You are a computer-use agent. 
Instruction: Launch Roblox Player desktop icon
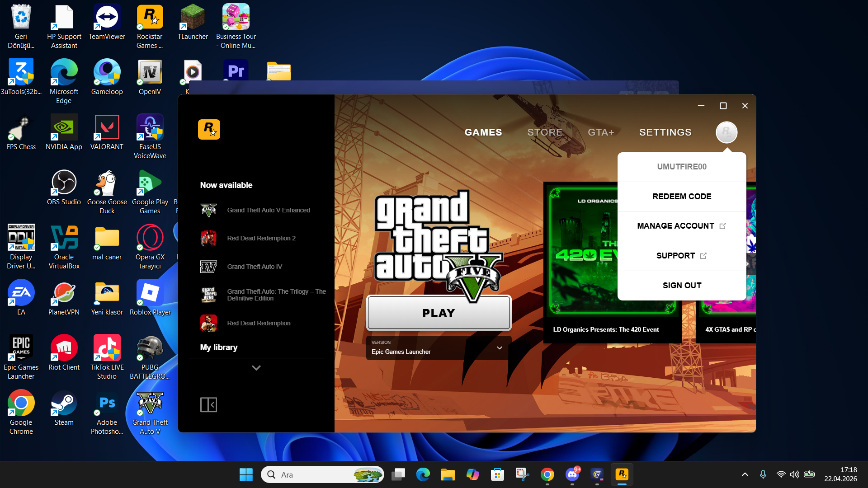(x=150, y=298)
